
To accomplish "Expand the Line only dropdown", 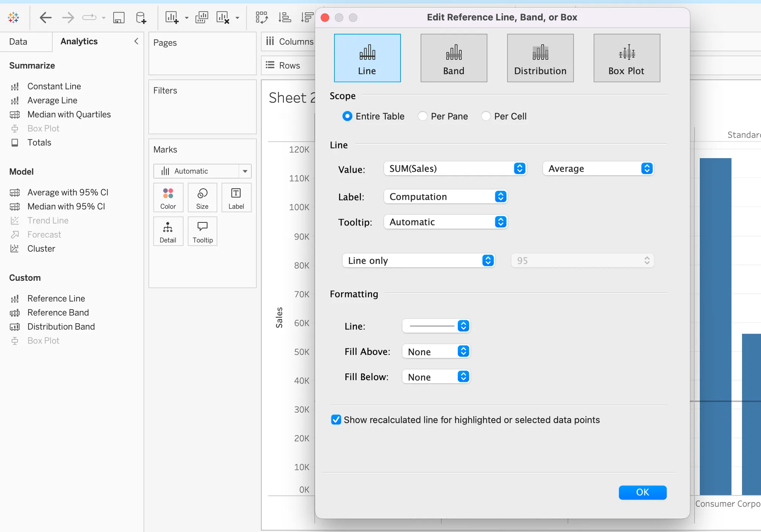I will [418, 261].
